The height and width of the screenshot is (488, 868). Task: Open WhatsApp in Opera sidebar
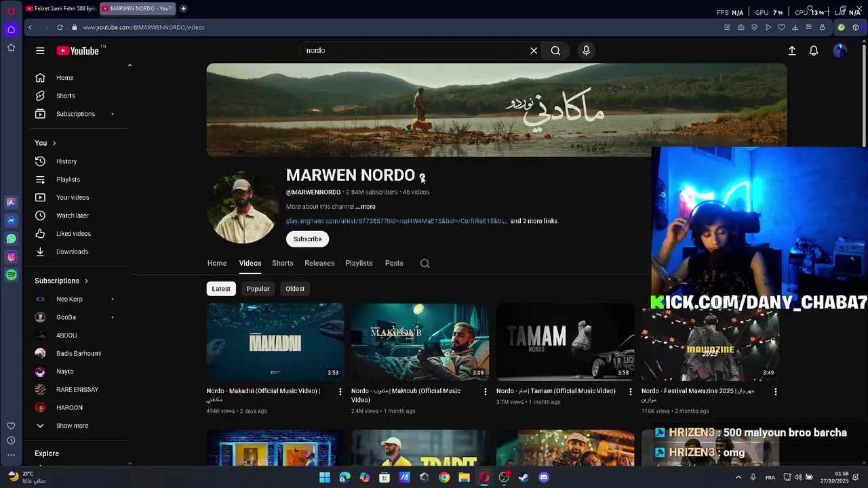pyautogui.click(x=11, y=239)
